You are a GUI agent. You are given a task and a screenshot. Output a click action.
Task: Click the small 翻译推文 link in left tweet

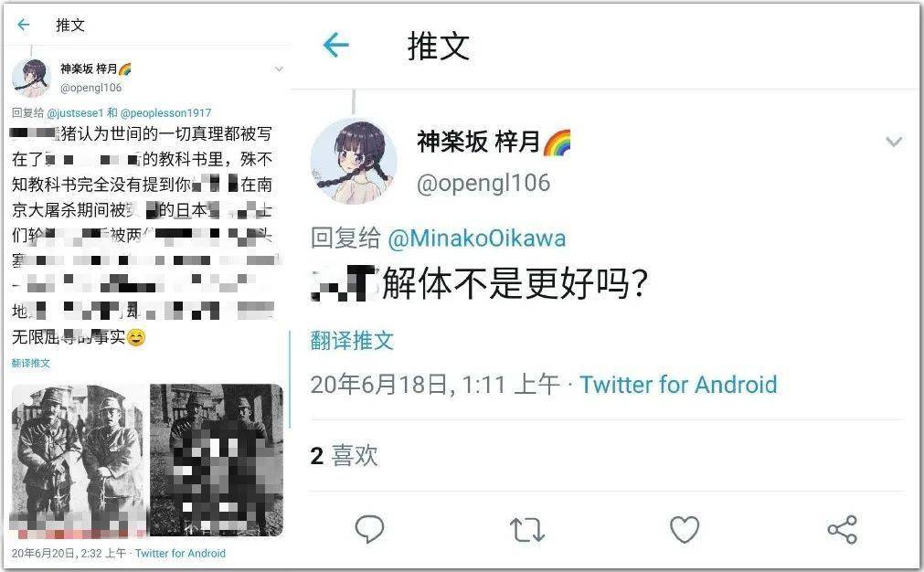click(x=31, y=363)
